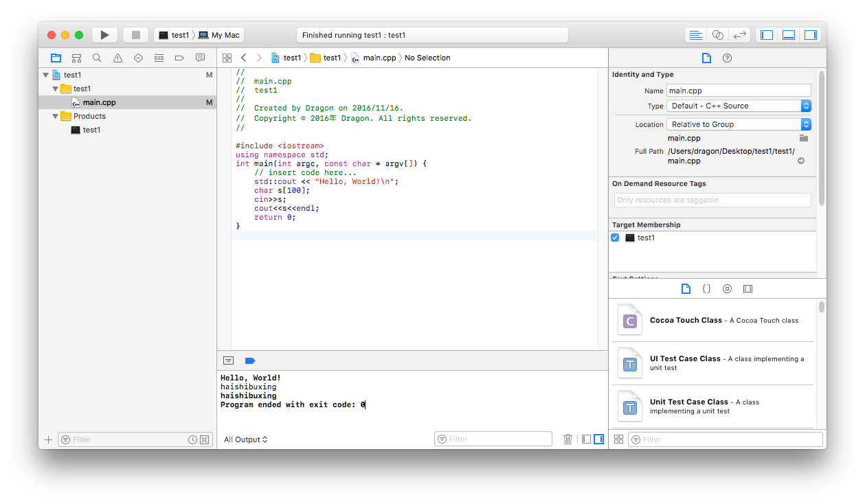
Task: Select test1 scheme in toolbar
Action: click(x=173, y=35)
